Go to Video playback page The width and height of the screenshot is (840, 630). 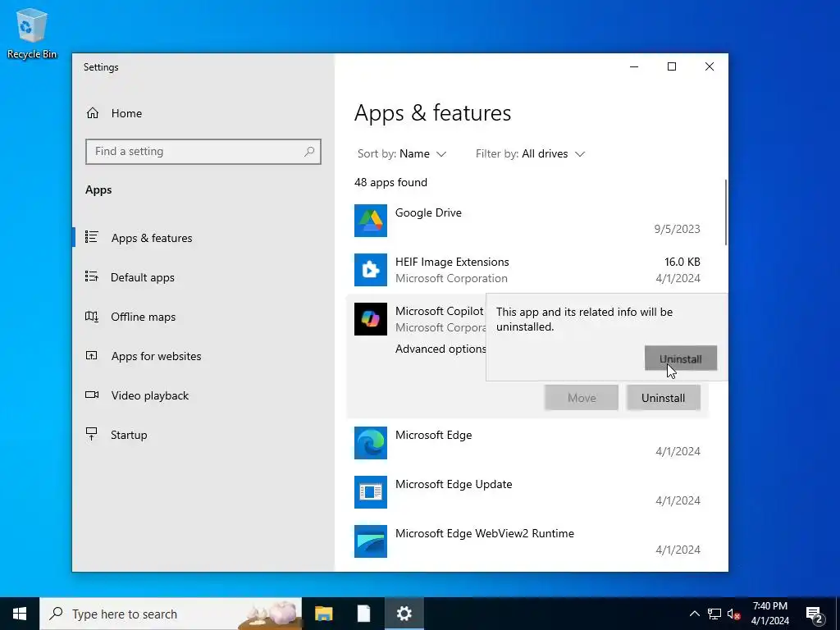(149, 395)
